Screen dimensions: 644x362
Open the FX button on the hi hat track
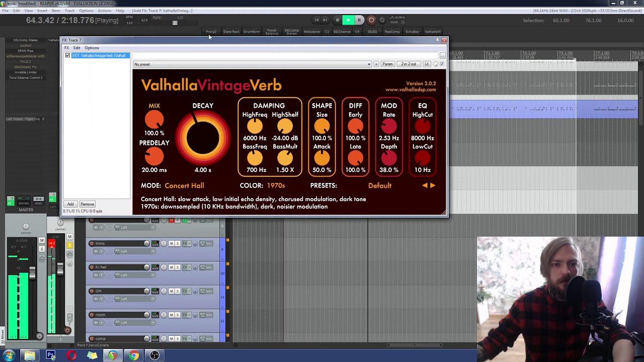pos(185,267)
